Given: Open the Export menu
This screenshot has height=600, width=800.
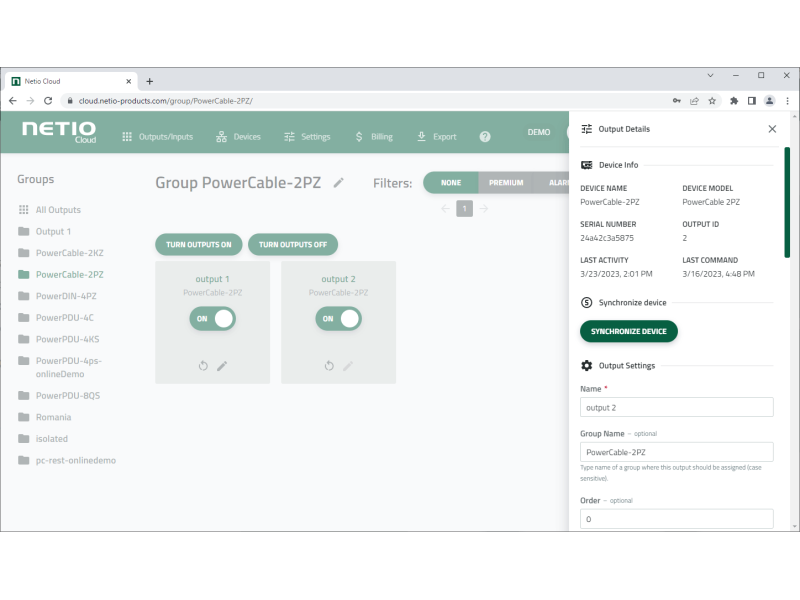Looking at the screenshot, I should tap(437, 137).
